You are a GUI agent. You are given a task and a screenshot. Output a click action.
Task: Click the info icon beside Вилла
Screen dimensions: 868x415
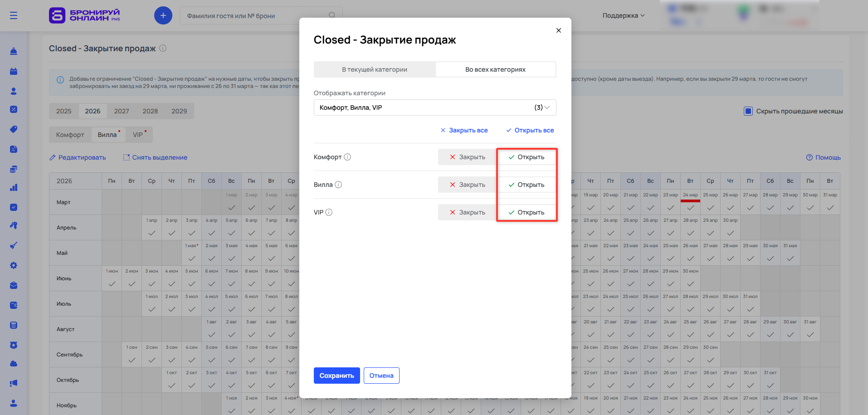tap(338, 185)
